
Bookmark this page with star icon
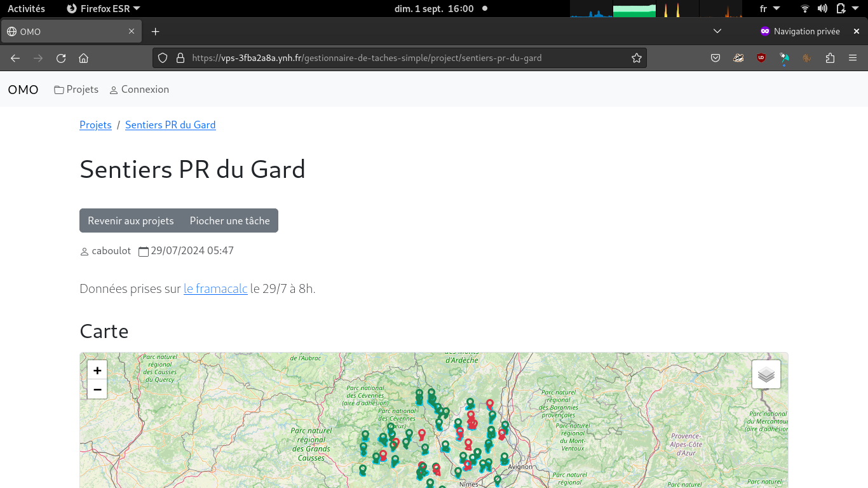tap(636, 58)
